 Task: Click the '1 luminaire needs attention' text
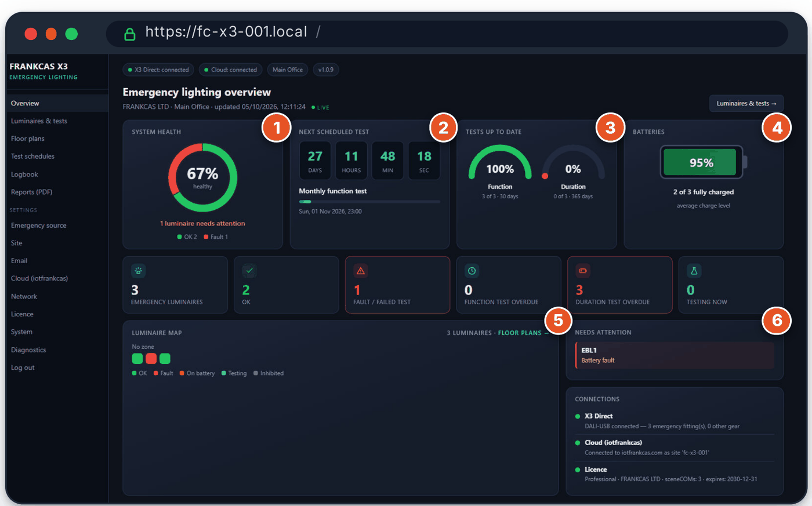tap(202, 223)
